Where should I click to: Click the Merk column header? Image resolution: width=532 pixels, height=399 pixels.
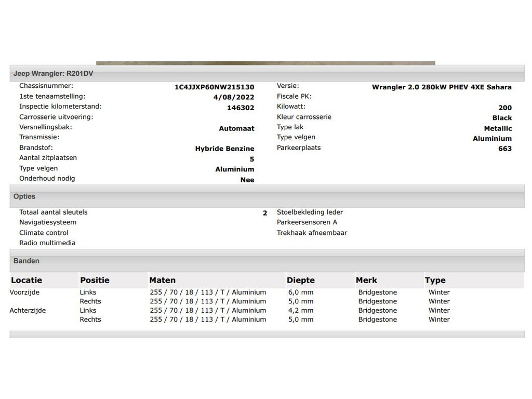pyautogui.click(x=366, y=280)
